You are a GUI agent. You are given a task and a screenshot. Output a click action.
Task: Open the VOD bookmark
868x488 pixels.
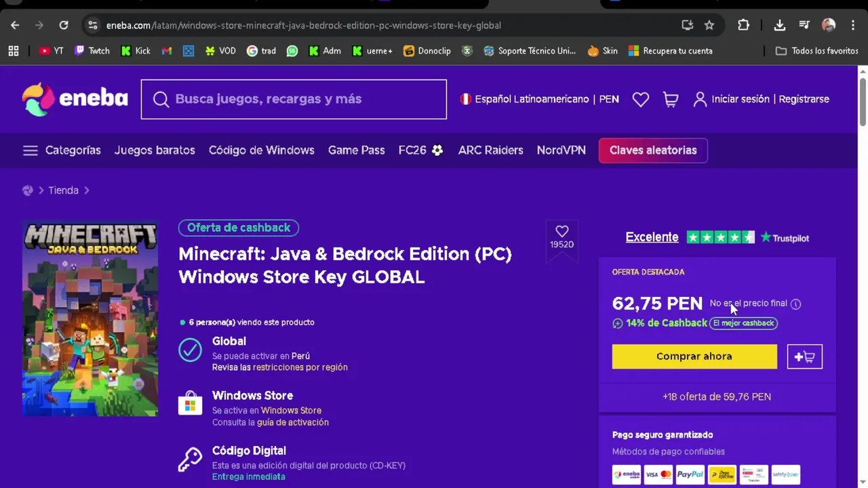point(220,51)
